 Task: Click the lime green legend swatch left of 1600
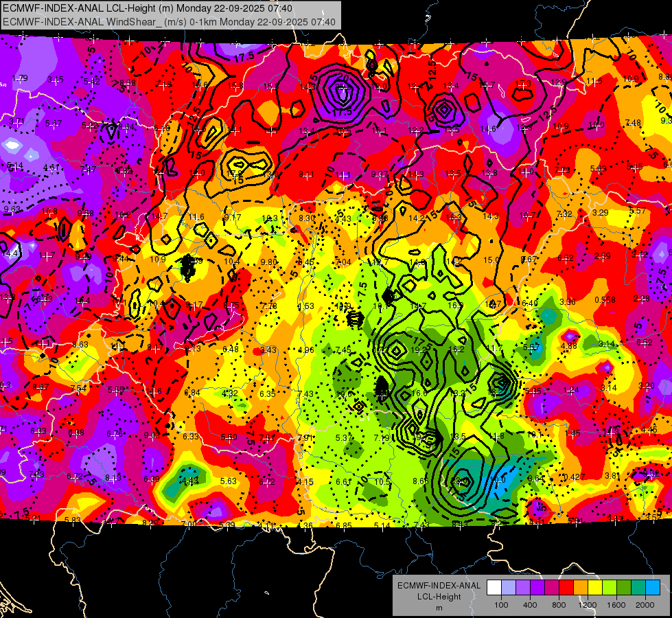(610, 588)
